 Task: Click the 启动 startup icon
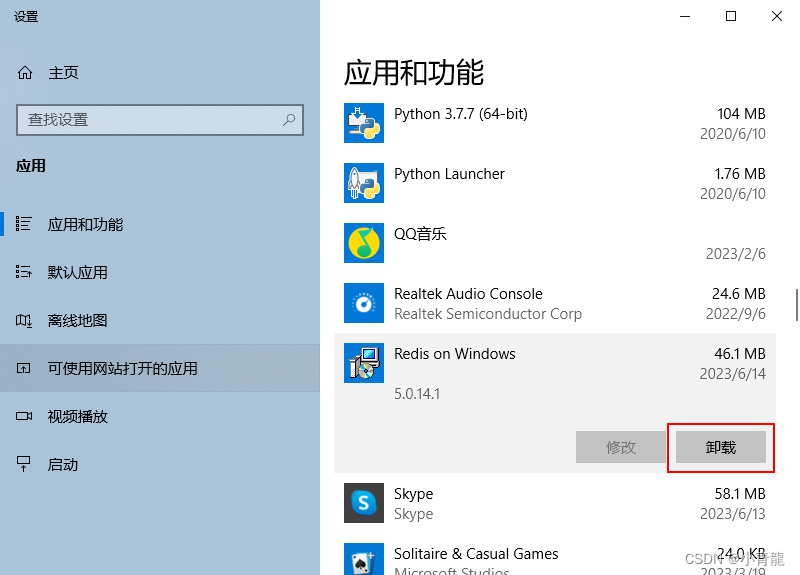pyautogui.click(x=23, y=464)
